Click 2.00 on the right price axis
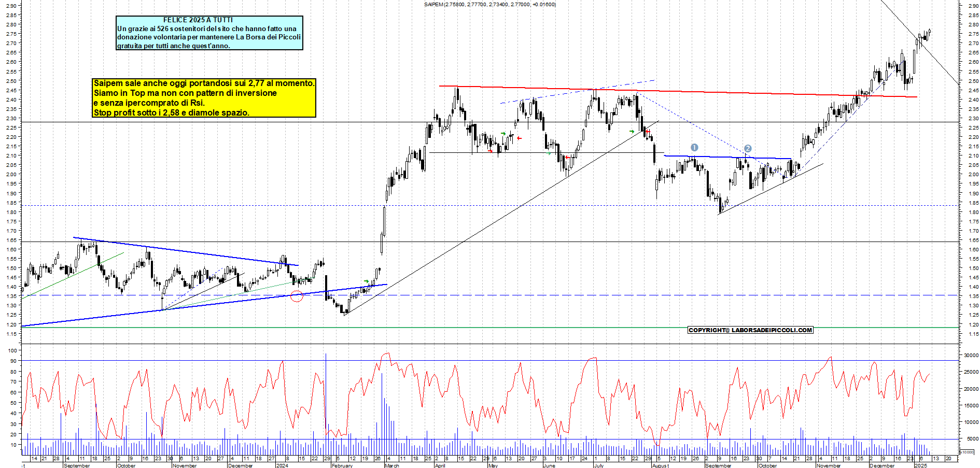This screenshot has height=468, width=980. pyautogui.click(x=973, y=174)
